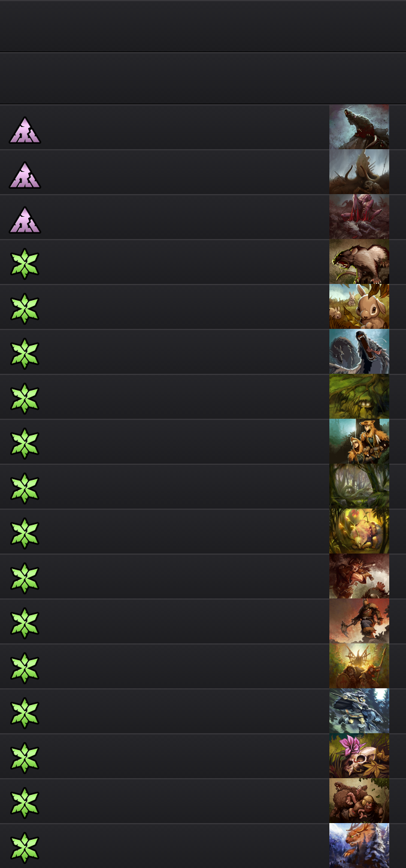Select the red-haired warrior punching thumbnail
406x868 pixels.
point(359,576)
